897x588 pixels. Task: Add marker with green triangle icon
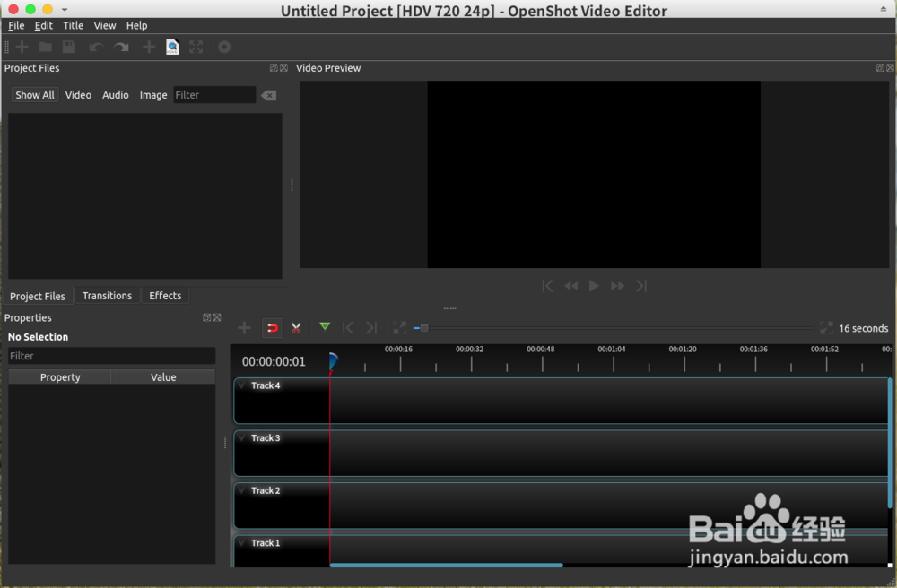pos(325,326)
